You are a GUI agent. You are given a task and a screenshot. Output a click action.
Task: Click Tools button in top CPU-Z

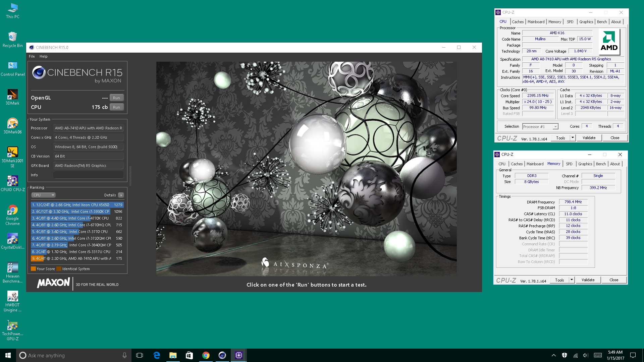coord(560,138)
